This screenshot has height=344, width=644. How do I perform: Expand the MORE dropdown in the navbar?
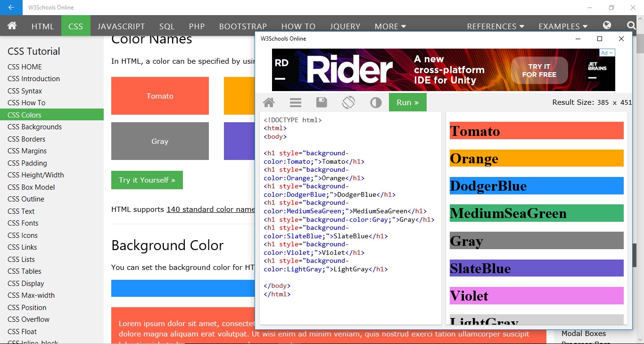tap(389, 26)
